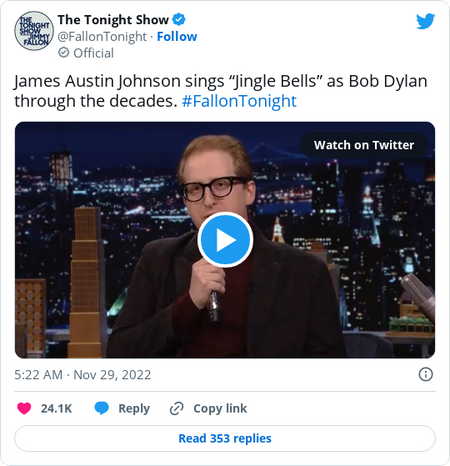Click the Twitter bird logo

point(425,21)
